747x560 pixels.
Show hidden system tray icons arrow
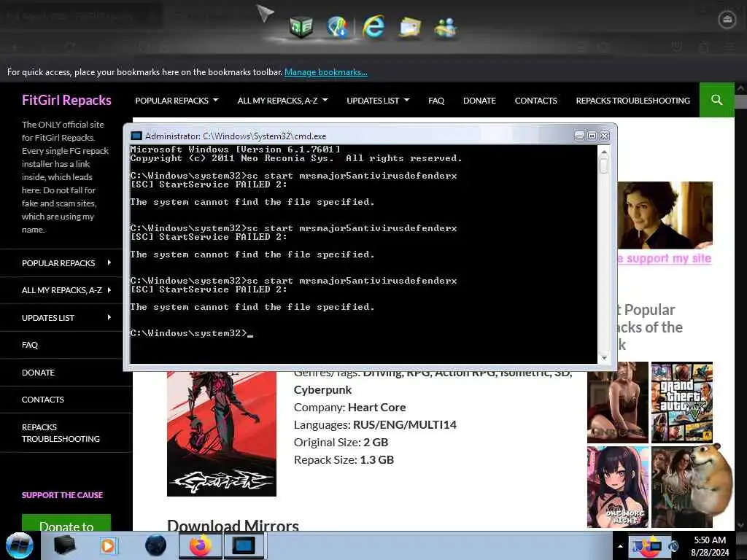620,546
